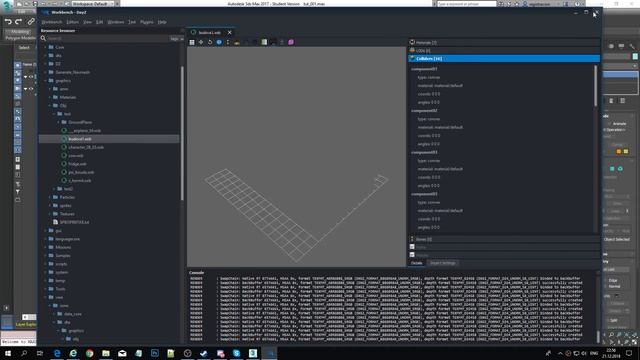Open Microsoft Edge from the taskbar
This screenshot has width=640, height=360.
(57, 353)
